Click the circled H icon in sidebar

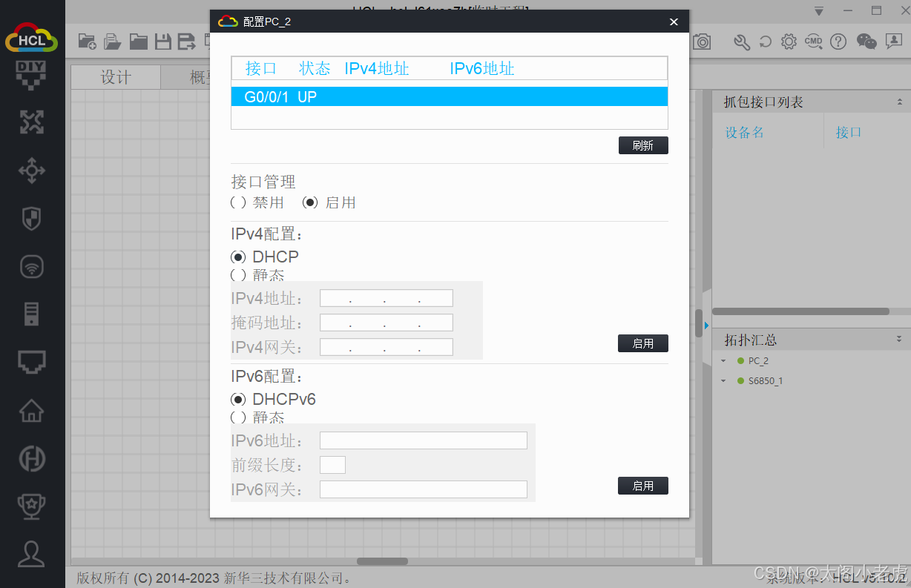32,459
